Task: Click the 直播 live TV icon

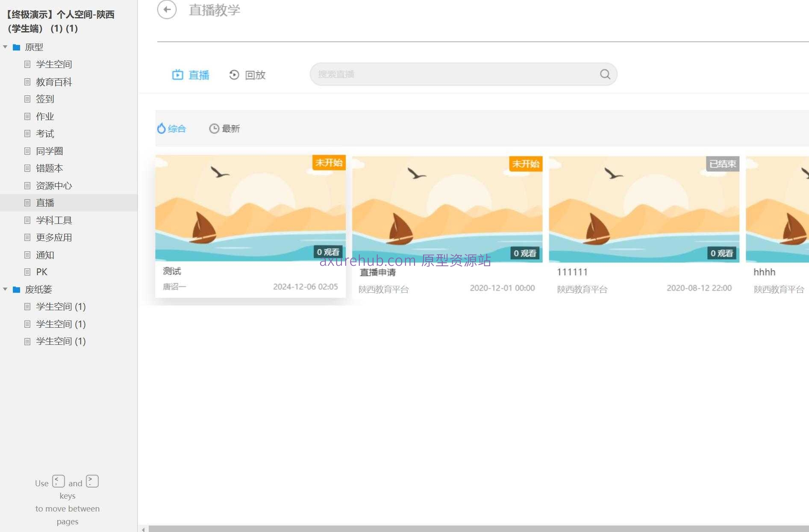Action: coord(177,75)
